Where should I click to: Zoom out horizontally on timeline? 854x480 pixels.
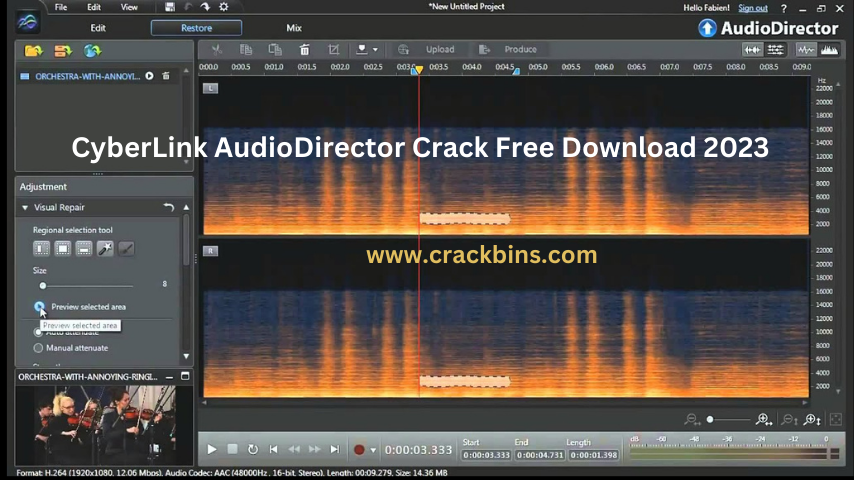click(x=692, y=420)
